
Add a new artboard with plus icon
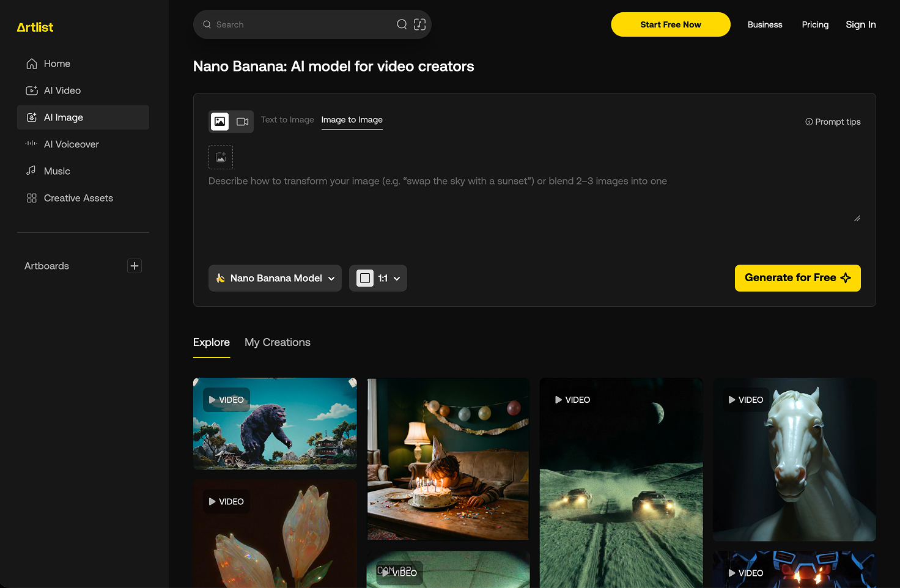(x=135, y=266)
